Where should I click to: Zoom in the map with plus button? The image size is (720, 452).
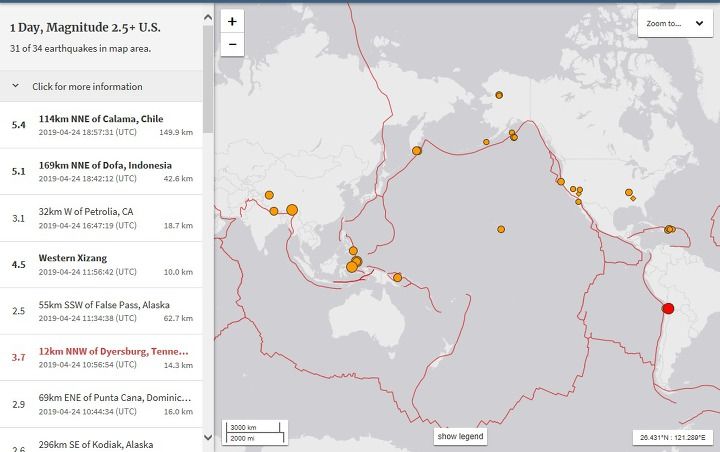[x=232, y=22]
